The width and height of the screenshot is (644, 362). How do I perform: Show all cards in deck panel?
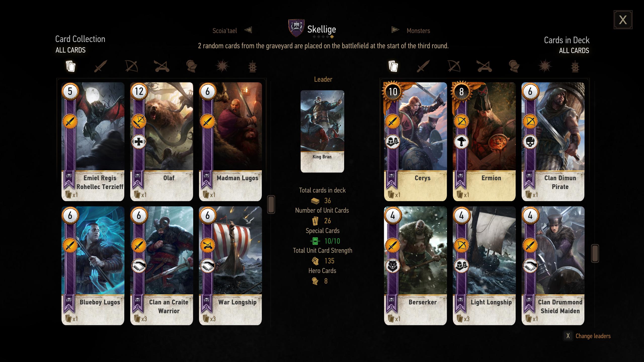pyautogui.click(x=393, y=66)
